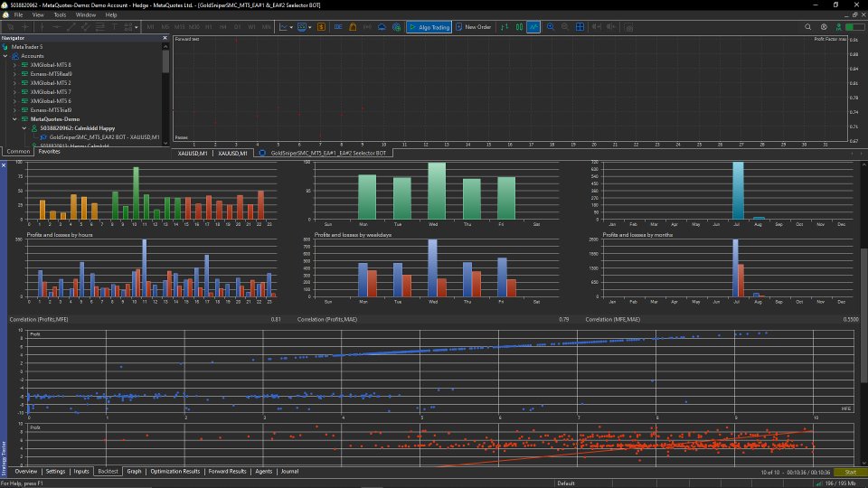Close the Navigator panel

(165, 38)
